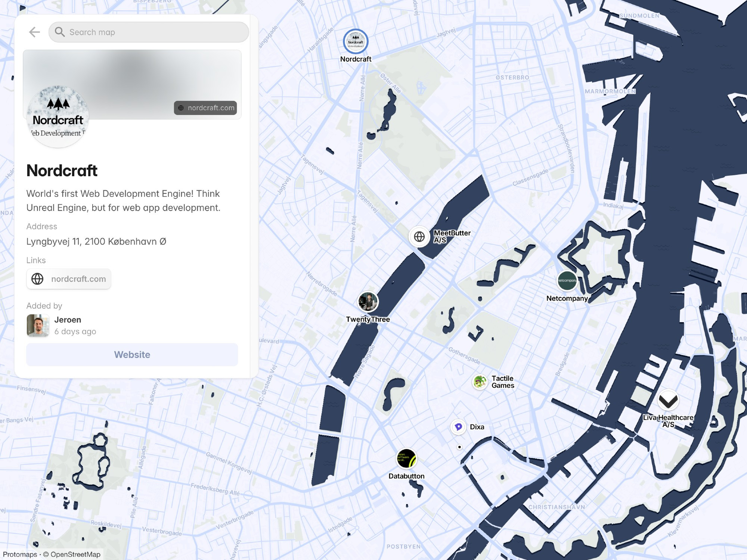The width and height of the screenshot is (747, 560).
Task: Click the 'Dixa' map label
Action: coord(477,427)
